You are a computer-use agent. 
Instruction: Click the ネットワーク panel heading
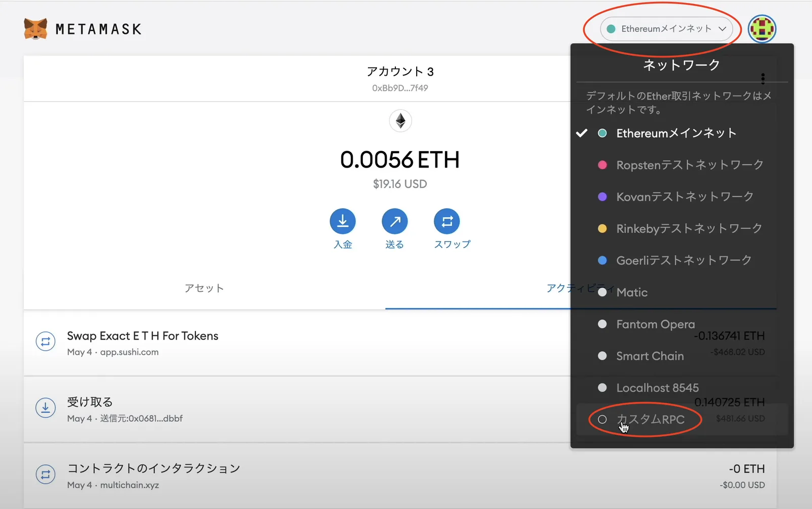tap(682, 65)
